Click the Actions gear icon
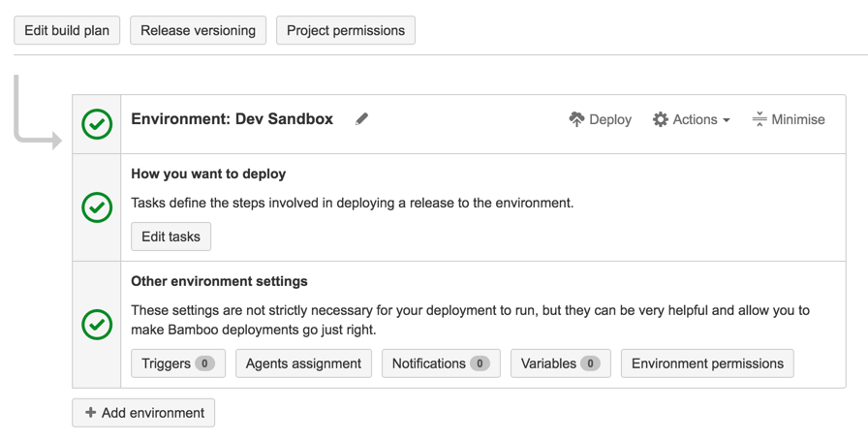The width and height of the screenshot is (868, 442). click(x=660, y=119)
